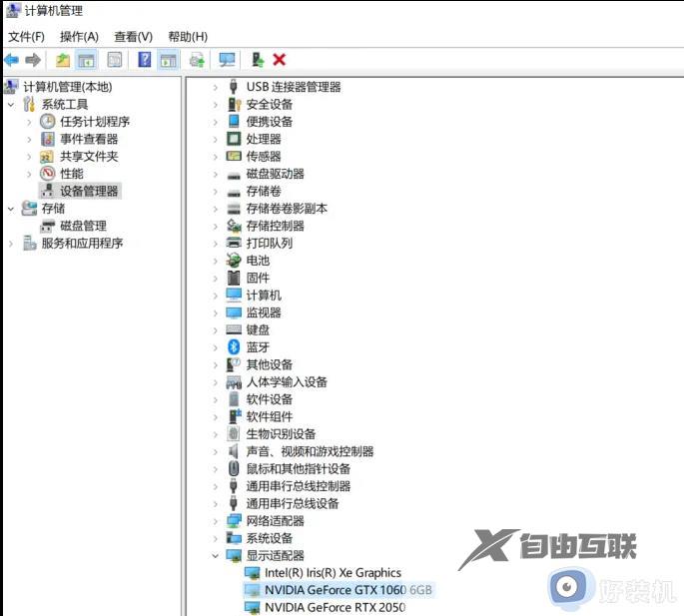Click the blue Help question mark icon
Screen dimensions: 684x616
(145, 59)
